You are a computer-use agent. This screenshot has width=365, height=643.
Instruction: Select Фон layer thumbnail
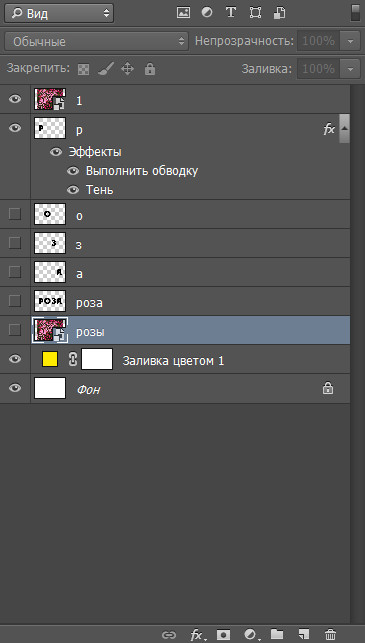[50, 388]
